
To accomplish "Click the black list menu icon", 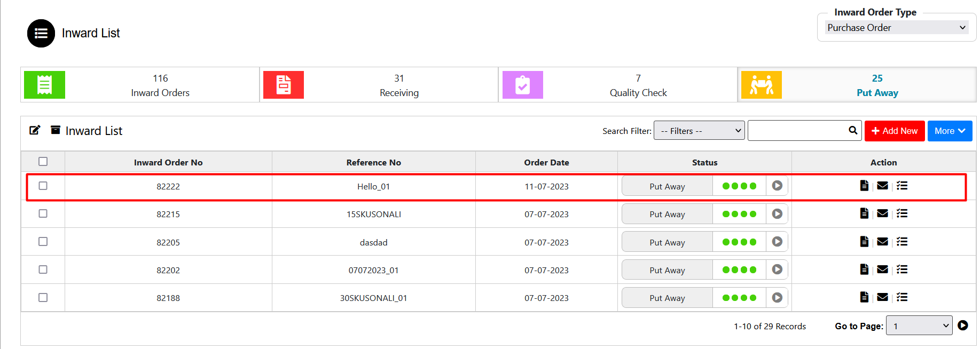I will [41, 33].
